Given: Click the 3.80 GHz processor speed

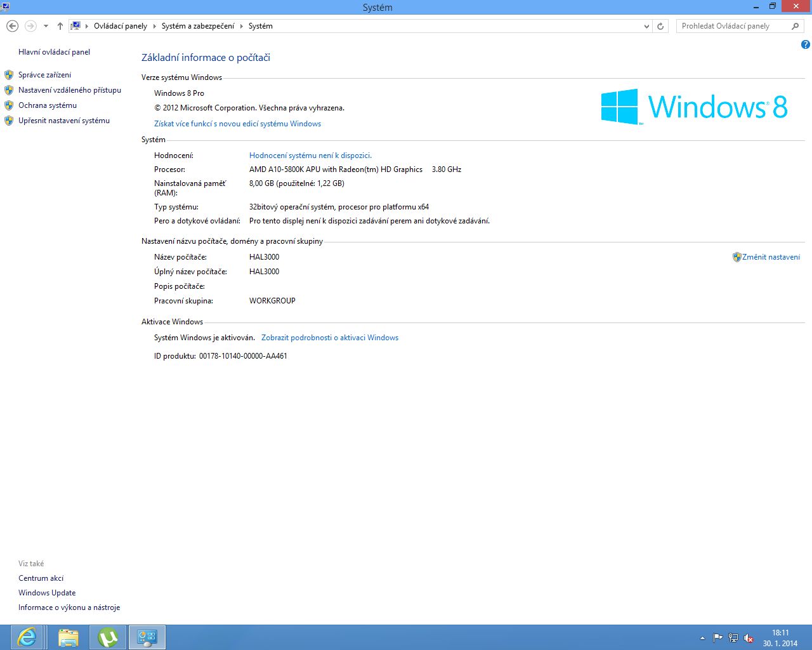Looking at the screenshot, I should (447, 169).
